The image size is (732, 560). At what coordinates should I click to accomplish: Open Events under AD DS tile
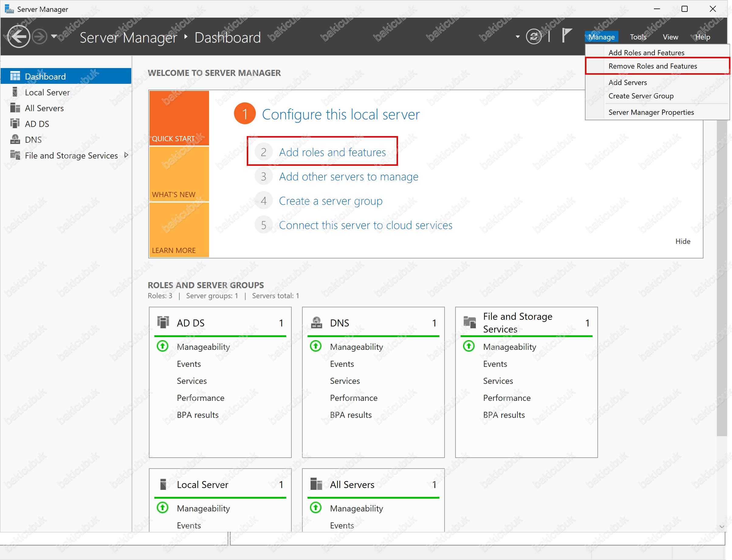[189, 364]
